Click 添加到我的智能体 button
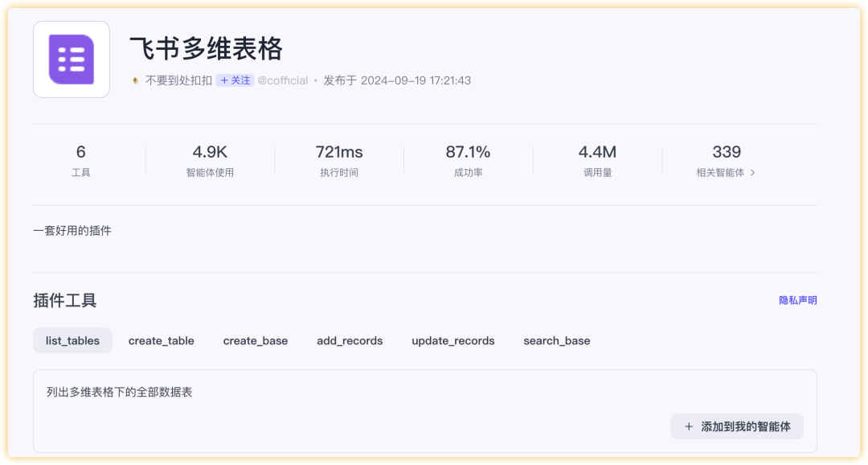Image resolution: width=868 pixels, height=465 pixels. (737, 426)
